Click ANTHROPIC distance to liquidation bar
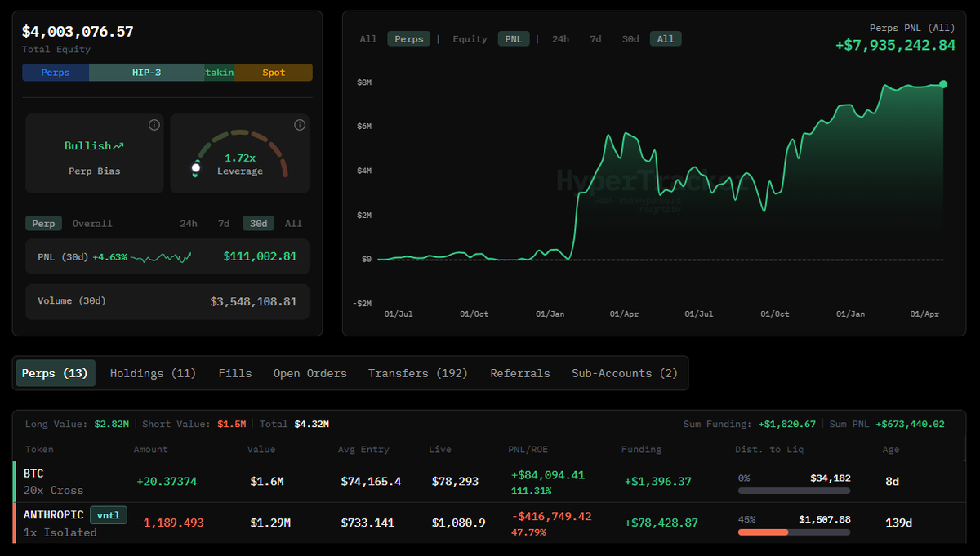 pos(794,532)
